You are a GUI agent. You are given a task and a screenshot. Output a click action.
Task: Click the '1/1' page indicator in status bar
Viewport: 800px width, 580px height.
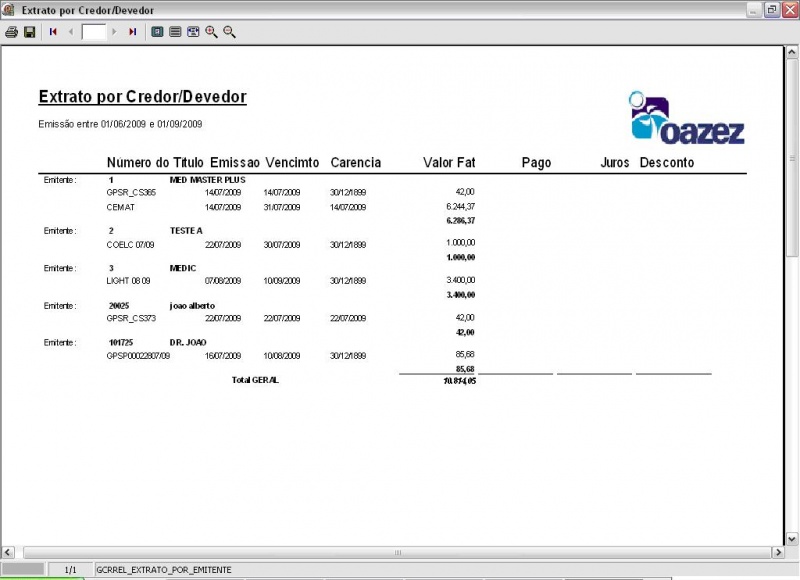click(70, 570)
